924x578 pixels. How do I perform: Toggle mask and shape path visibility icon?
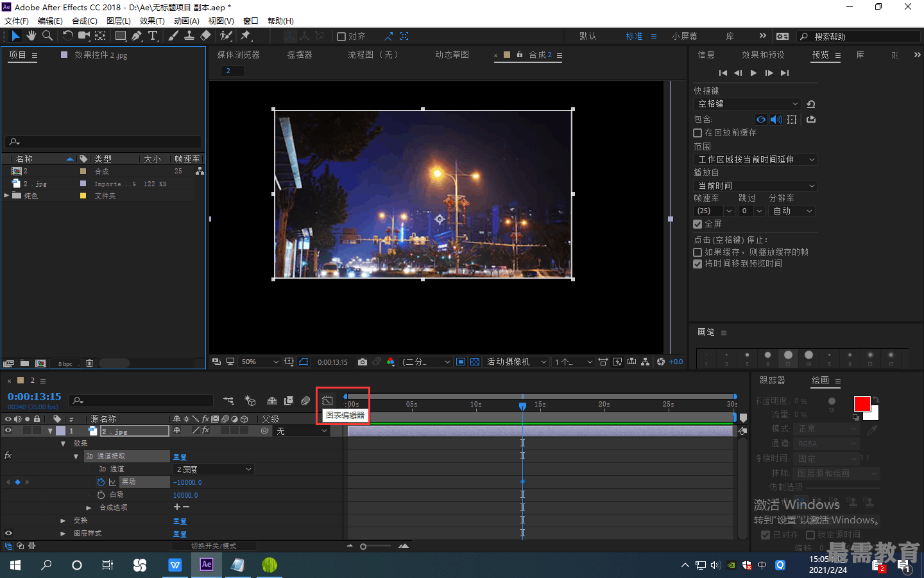[304, 362]
